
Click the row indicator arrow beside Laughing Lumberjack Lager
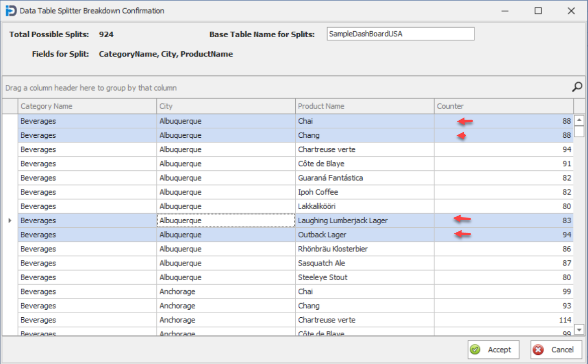click(x=10, y=220)
